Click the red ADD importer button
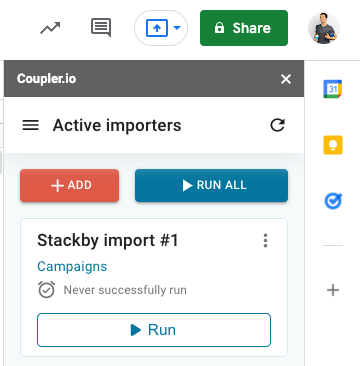This screenshot has height=366, width=360. coord(69,185)
